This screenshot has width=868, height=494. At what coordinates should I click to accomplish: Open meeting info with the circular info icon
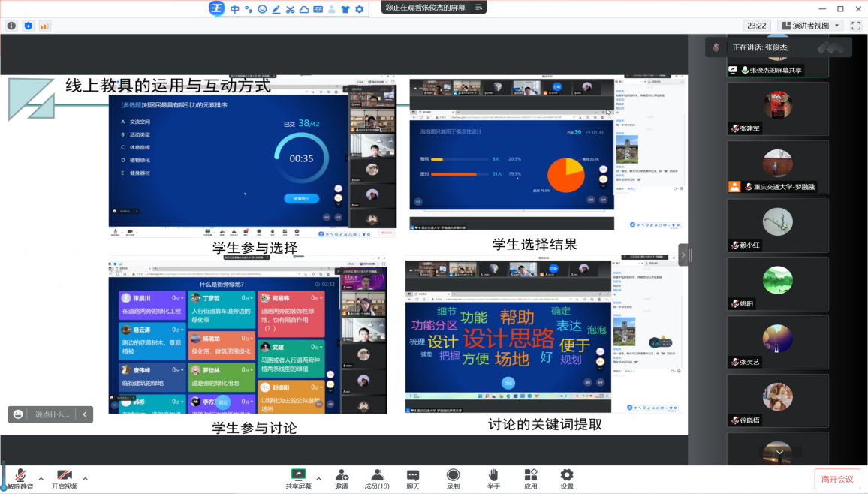[x=11, y=25]
